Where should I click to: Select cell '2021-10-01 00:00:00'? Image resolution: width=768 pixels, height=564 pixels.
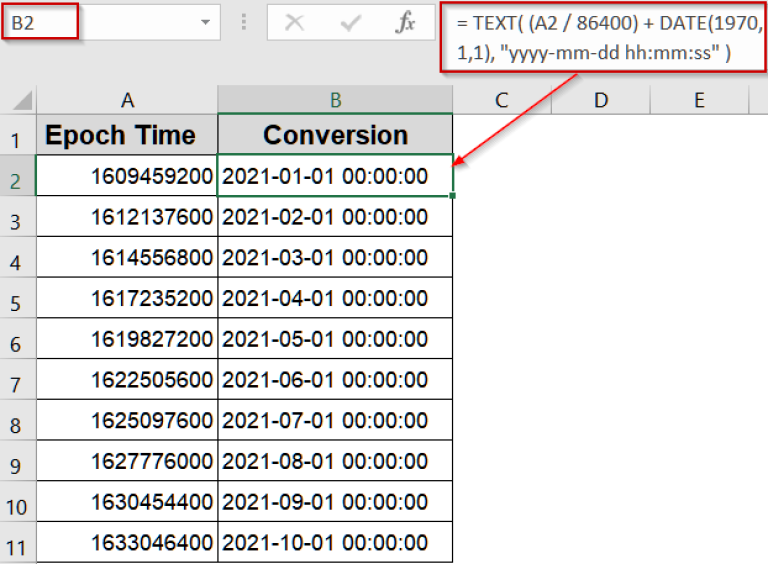point(336,542)
